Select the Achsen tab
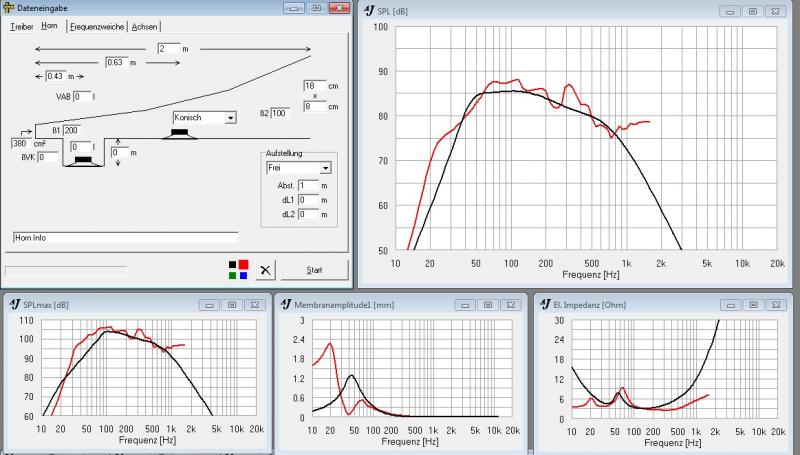 pos(145,26)
